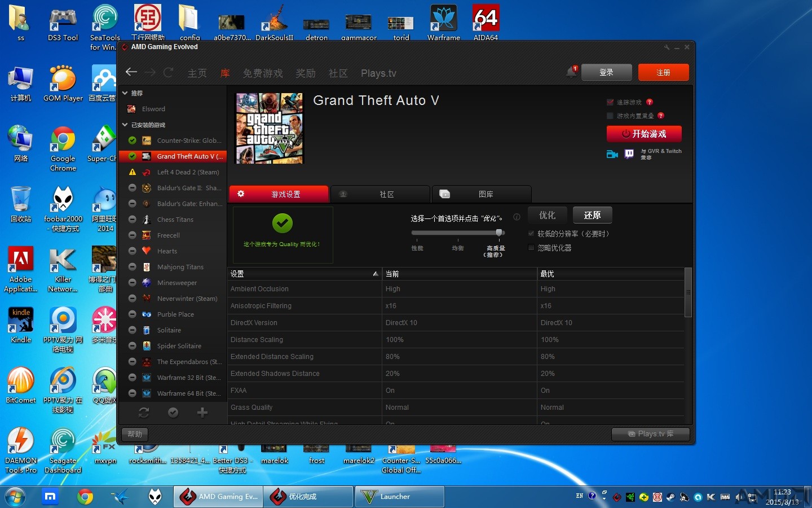The image size is (812, 508).
Task: Click the checkmark icon below game list
Action: point(173,413)
